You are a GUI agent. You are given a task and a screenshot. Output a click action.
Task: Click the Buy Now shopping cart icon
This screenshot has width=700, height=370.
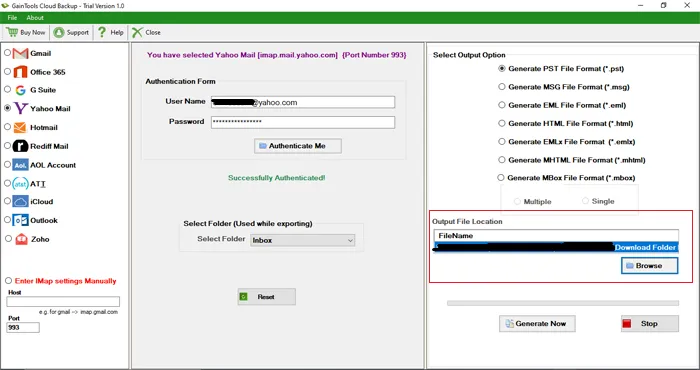[12, 32]
